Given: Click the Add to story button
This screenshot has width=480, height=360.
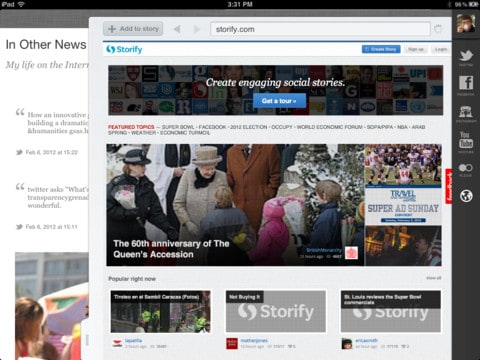Looking at the screenshot, I should click(133, 29).
